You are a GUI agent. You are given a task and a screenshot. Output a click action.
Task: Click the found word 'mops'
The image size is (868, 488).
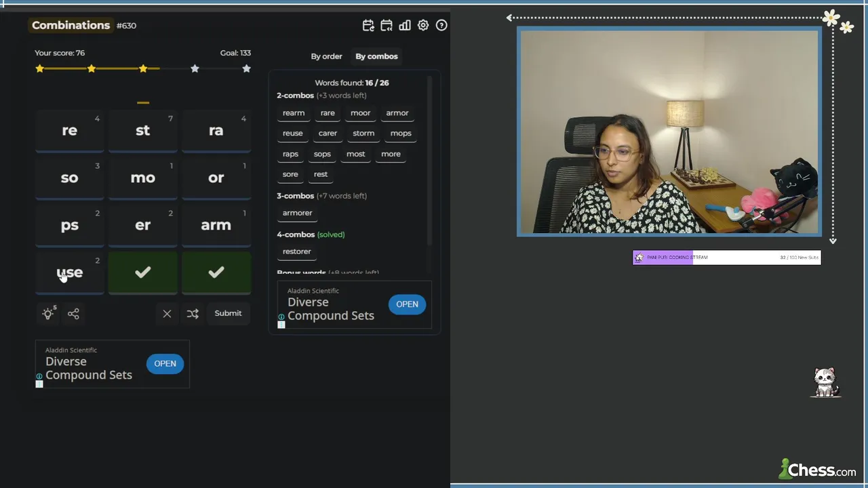click(x=401, y=134)
